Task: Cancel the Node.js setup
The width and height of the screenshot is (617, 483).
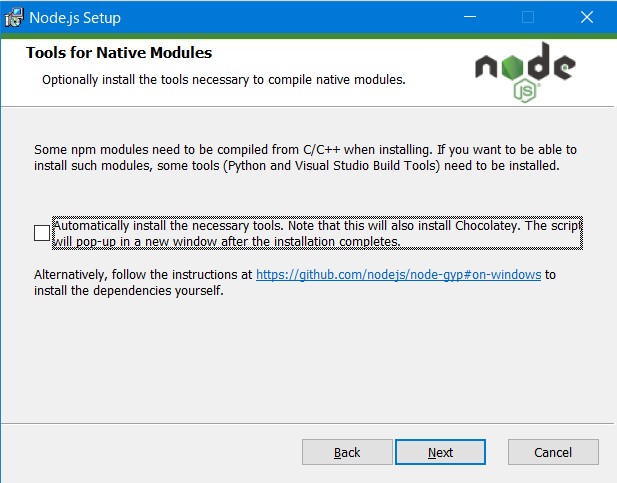Action: 553,452
